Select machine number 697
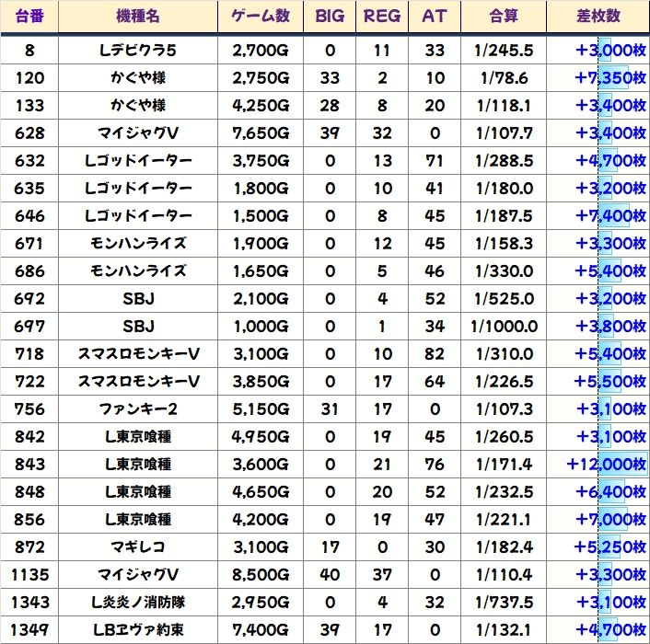650x644 pixels. 29,327
